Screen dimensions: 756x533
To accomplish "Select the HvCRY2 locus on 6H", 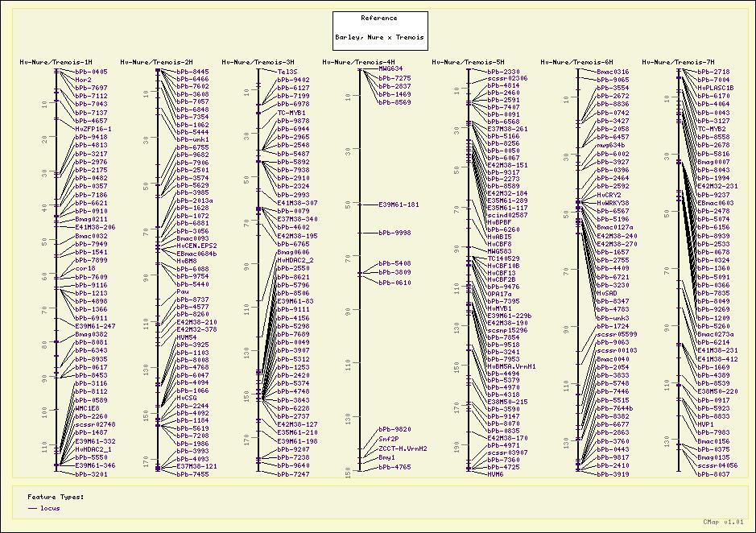I will click(609, 195).
